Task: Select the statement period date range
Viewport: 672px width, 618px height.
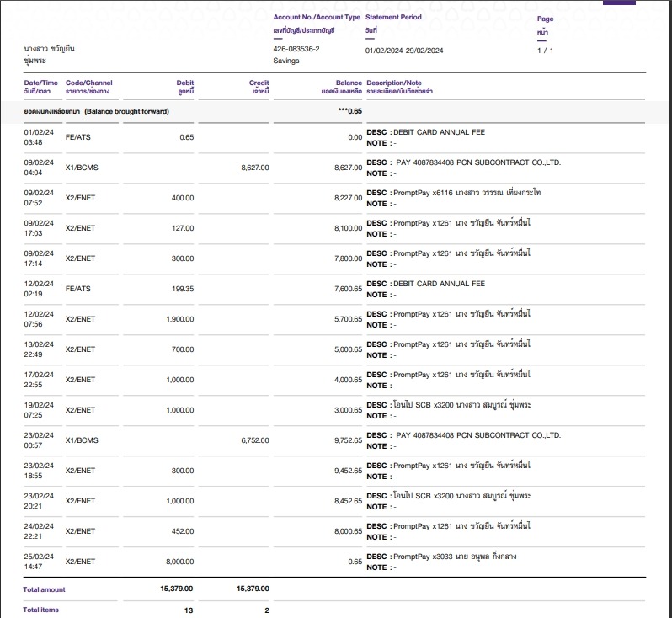Action: coord(403,51)
